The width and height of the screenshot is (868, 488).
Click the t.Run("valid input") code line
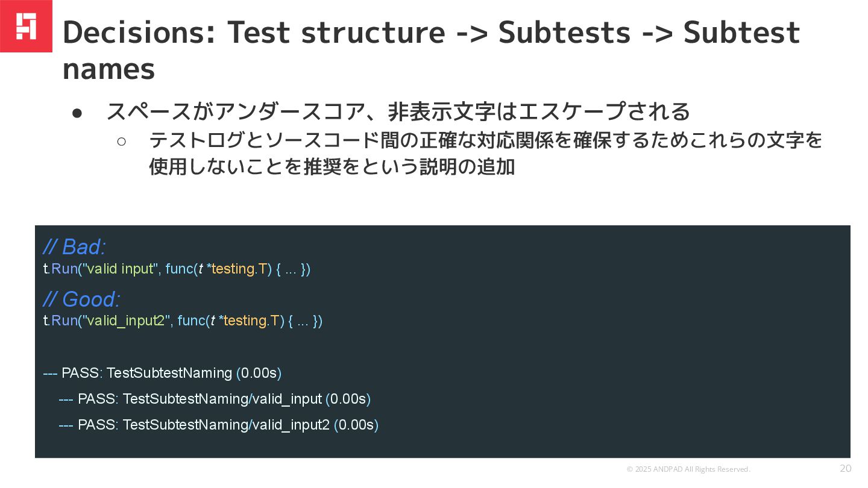pyautogui.click(x=177, y=269)
